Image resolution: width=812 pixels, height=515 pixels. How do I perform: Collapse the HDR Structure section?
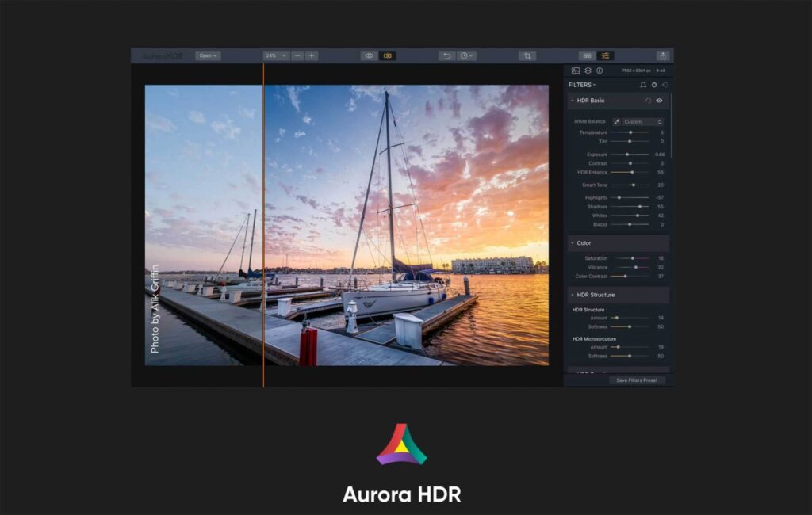[x=573, y=295]
